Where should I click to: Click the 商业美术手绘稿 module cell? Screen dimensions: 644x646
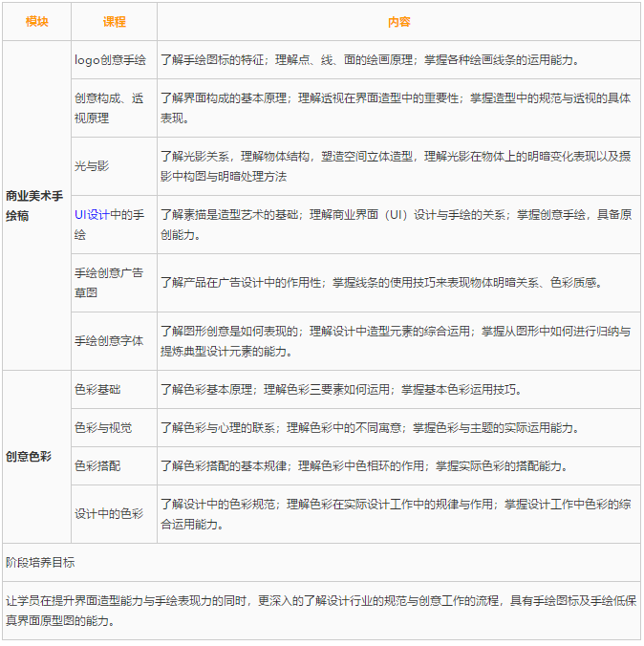tap(37, 205)
